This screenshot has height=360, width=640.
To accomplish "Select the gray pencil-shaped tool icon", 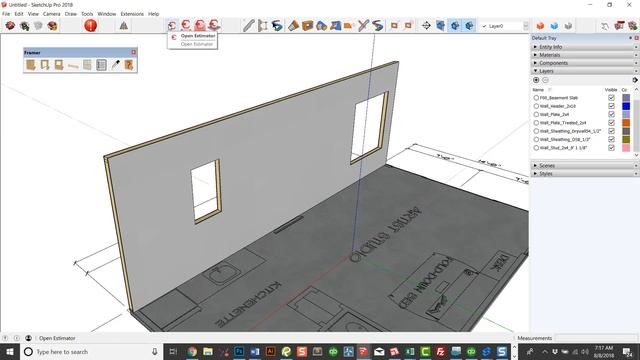I will pos(249,26).
